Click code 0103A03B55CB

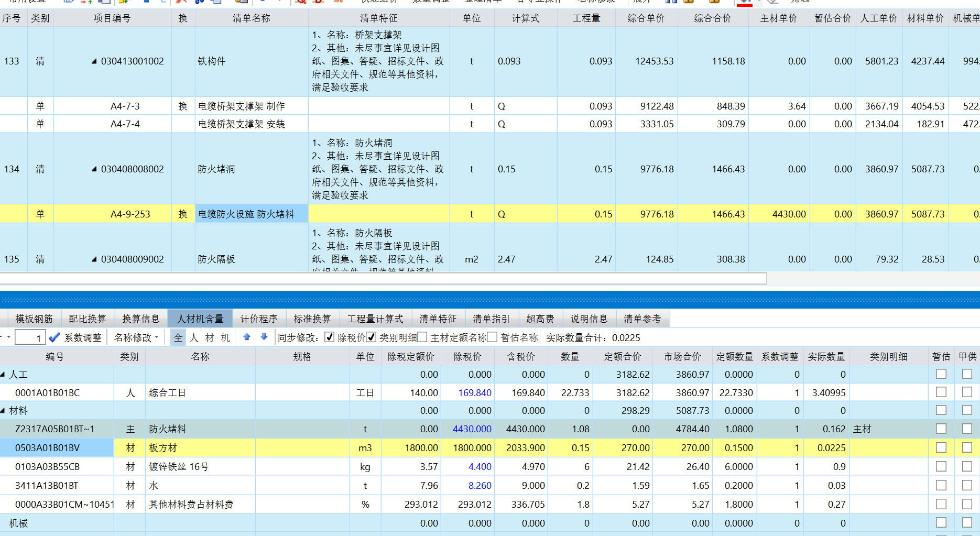(x=48, y=467)
